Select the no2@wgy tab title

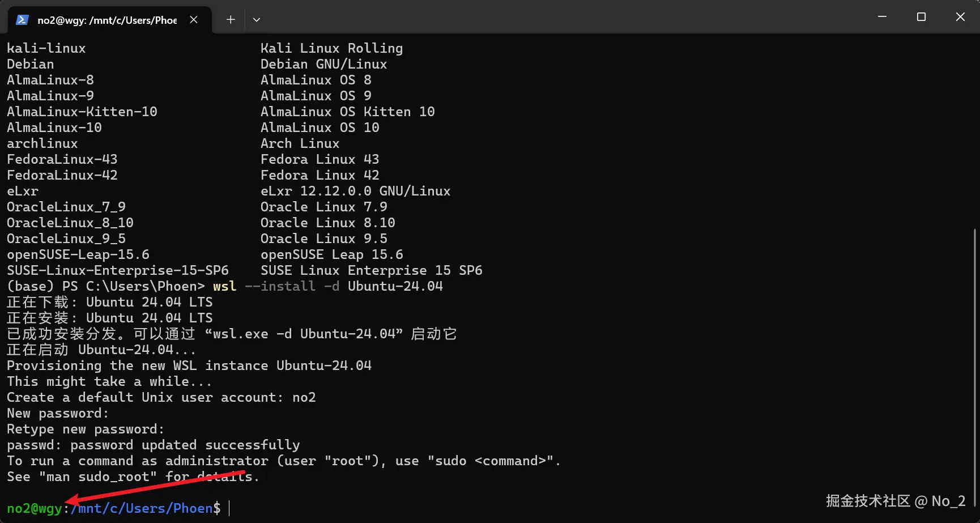pyautogui.click(x=107, y=20)
